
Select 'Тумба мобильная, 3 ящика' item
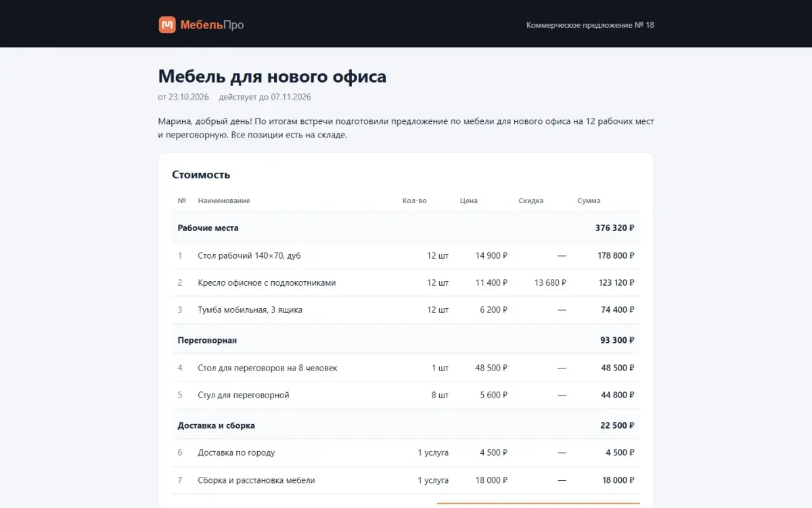(250, 310)
